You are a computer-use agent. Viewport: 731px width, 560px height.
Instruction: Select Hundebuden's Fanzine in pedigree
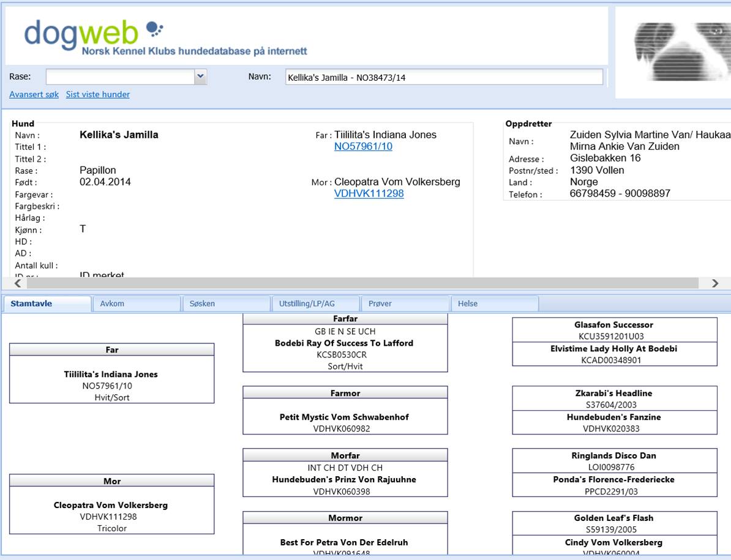tap(613, 417)
